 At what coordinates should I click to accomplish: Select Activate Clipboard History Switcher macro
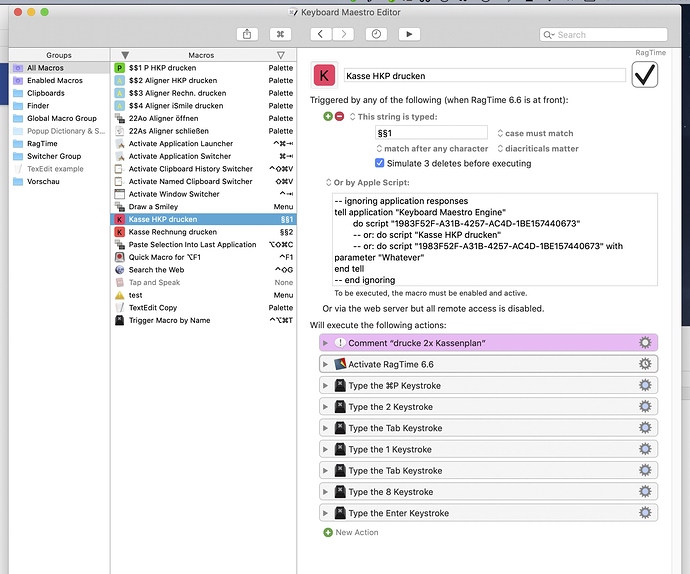(x=203, y=169)
